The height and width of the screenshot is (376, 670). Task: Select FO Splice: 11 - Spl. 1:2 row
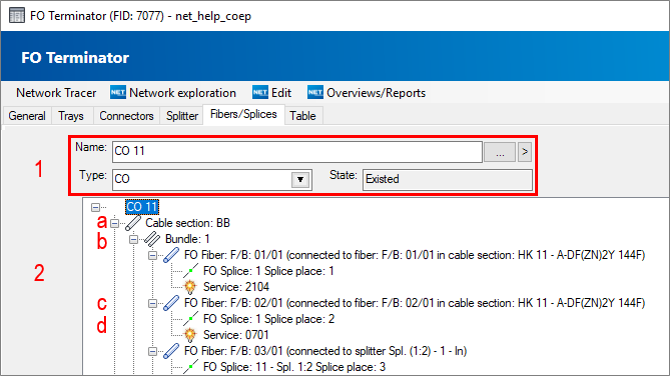coord(294,367)
